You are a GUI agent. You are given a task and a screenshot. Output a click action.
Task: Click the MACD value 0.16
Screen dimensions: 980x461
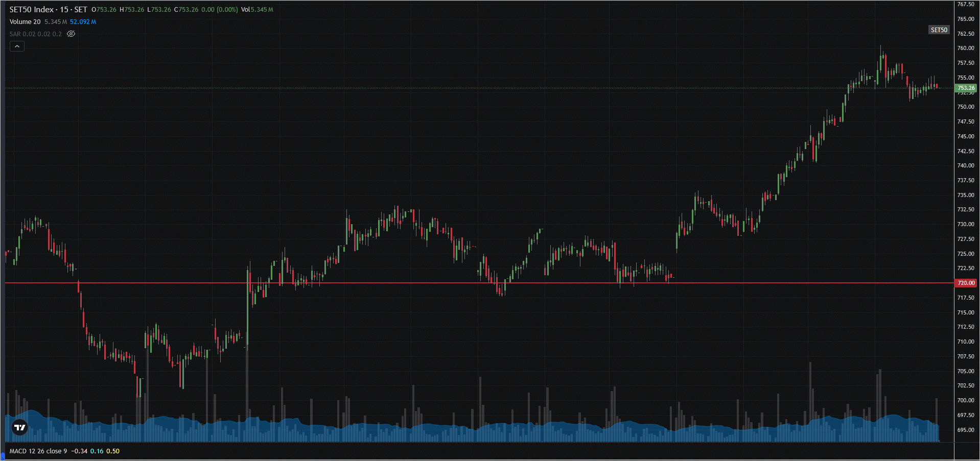point(97,451)
